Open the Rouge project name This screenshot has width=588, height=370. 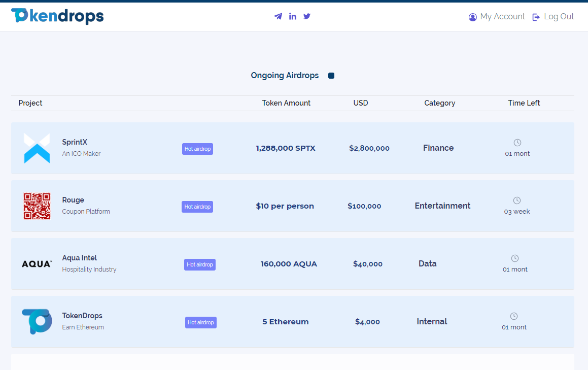[x=73, y=200]
